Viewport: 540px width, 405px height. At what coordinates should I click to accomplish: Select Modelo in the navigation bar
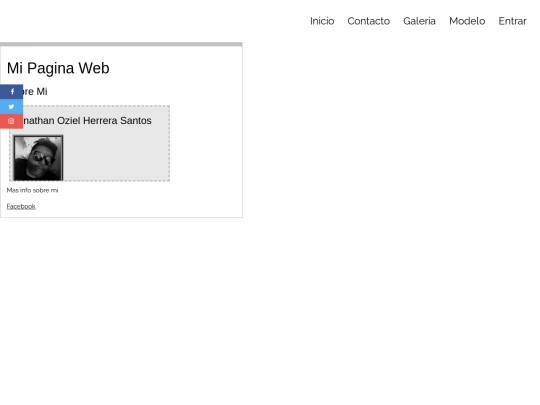[x=467, y=21]
